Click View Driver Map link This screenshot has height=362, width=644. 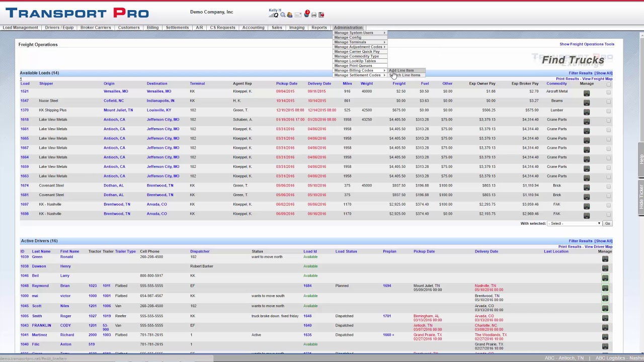click(598, 247)
